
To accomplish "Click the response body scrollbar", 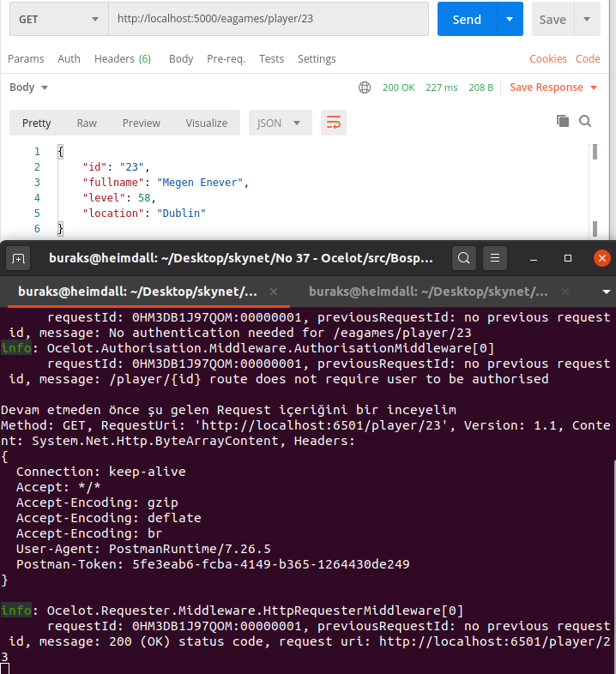I will pyautogui.click(x=595, y=190).
